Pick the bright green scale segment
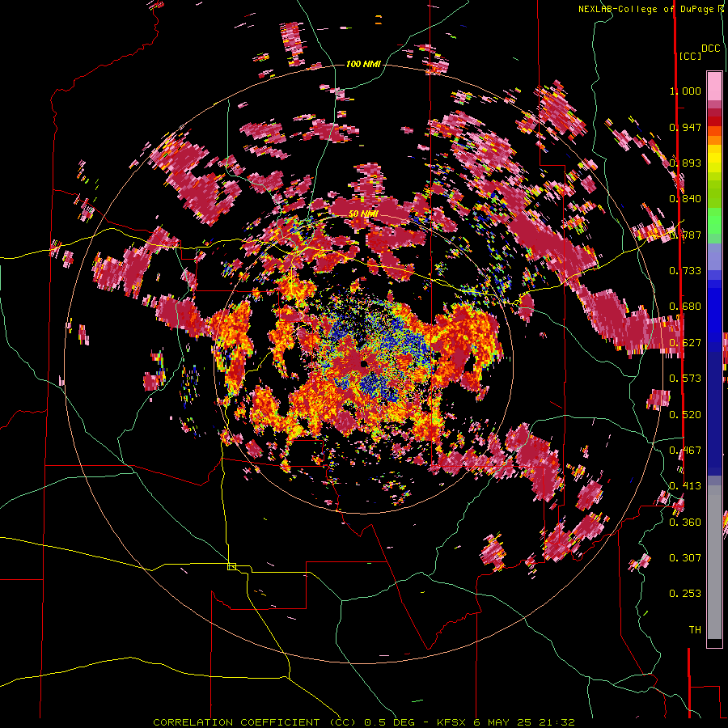Screen dimensions: 728x728 pyautogui.click(x=714, y=221)
